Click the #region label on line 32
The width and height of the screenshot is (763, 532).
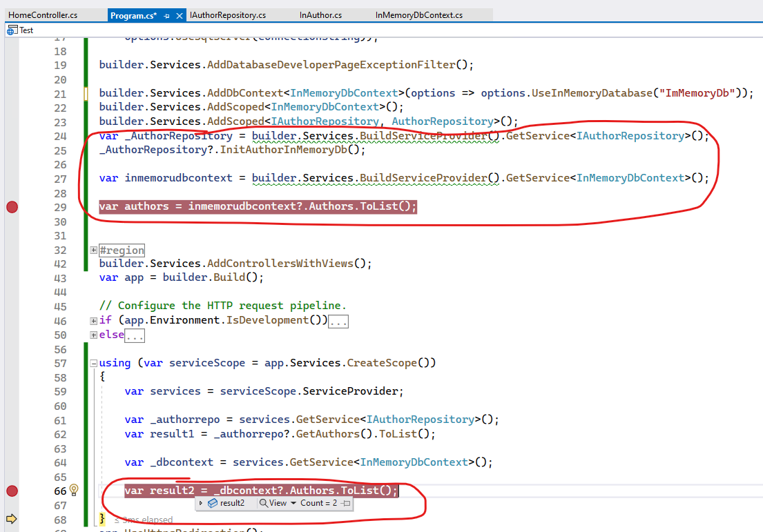point(122,250)
